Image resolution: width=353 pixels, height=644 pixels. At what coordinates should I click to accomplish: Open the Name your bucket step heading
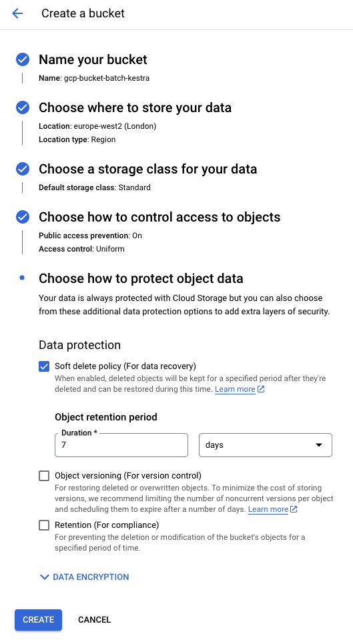coord(93,59)
